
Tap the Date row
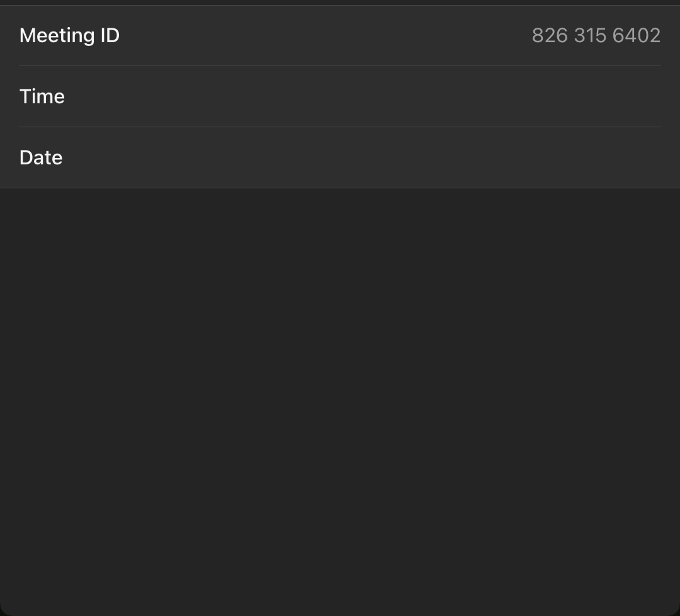(x=340, y=157)
